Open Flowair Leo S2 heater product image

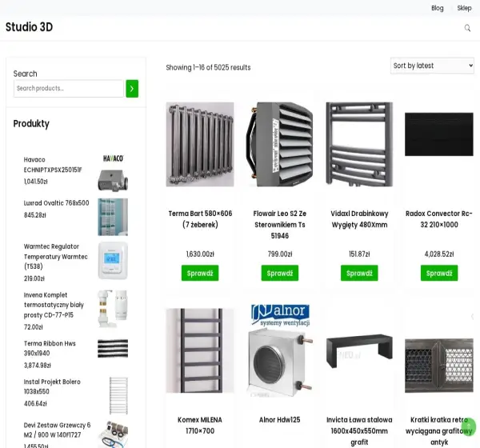pyautogui.click(x=280, y=144)
